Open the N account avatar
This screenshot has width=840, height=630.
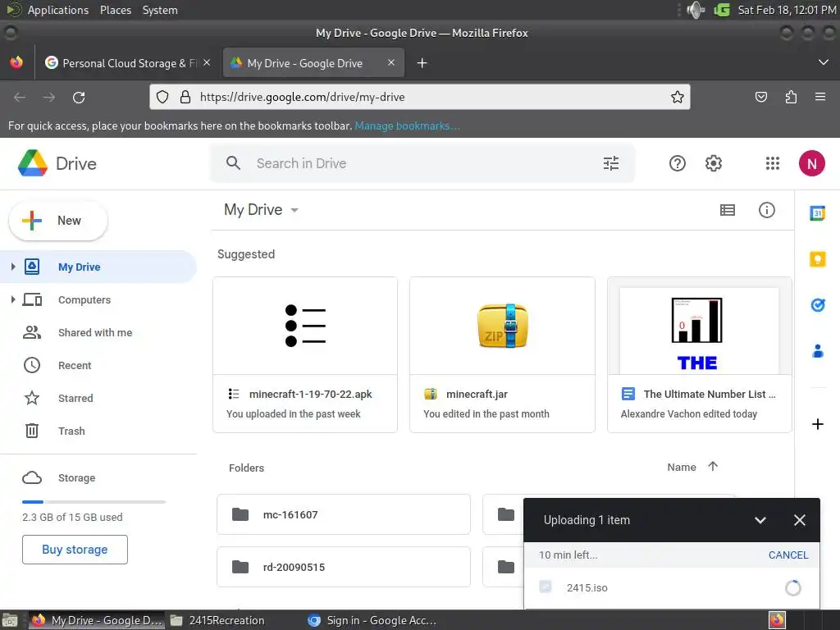811,163
